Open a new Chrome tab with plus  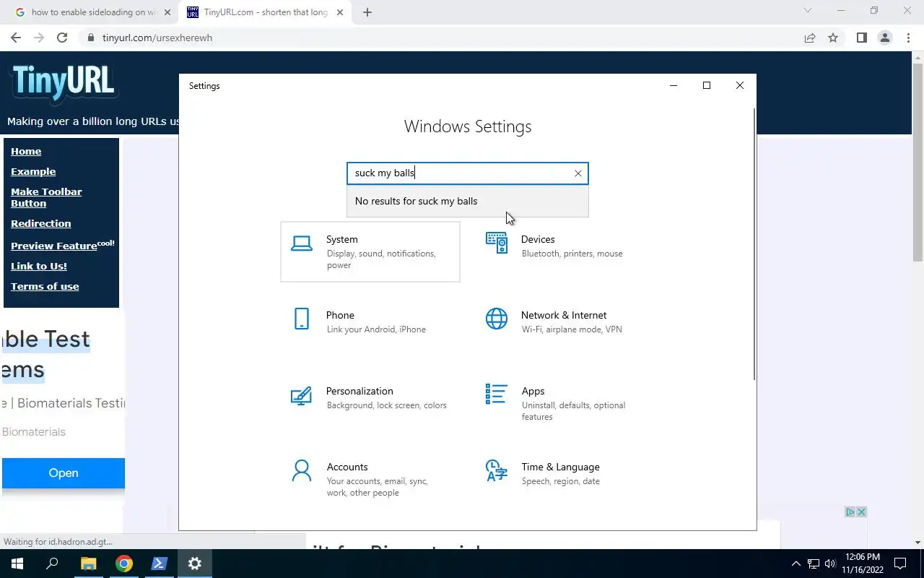[367, 12]
